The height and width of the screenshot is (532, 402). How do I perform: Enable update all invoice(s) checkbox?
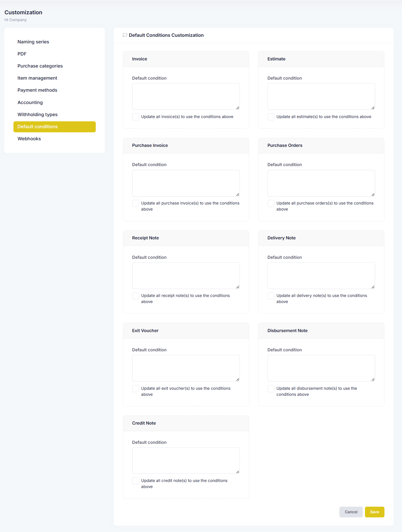(x=136, y=117)
